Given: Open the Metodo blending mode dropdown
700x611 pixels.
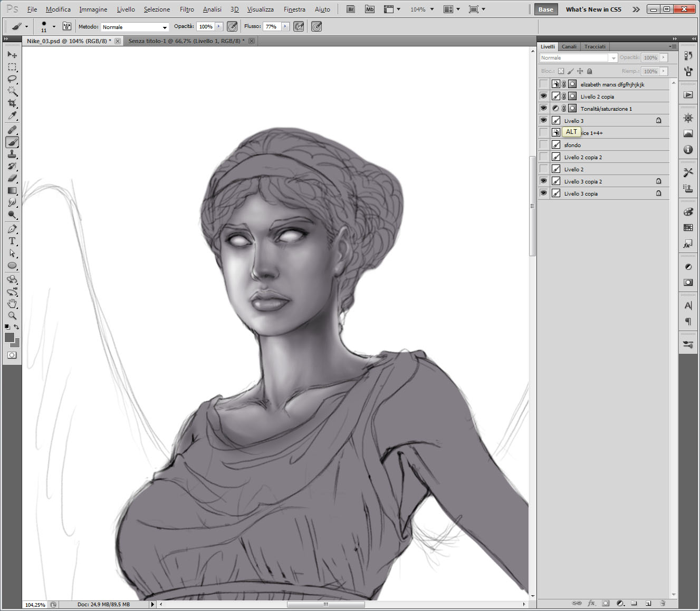Looking at the screenshot, I should (x=135, y=27).
